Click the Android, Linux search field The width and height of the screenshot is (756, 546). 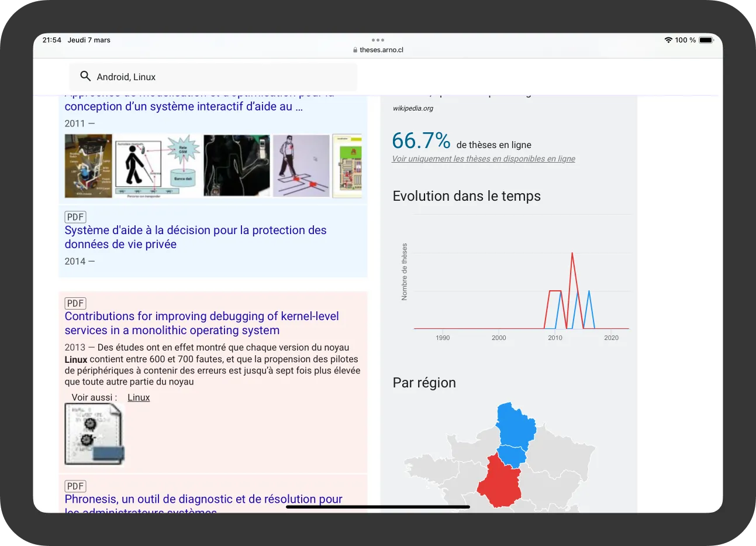click(x=222, y=77)
